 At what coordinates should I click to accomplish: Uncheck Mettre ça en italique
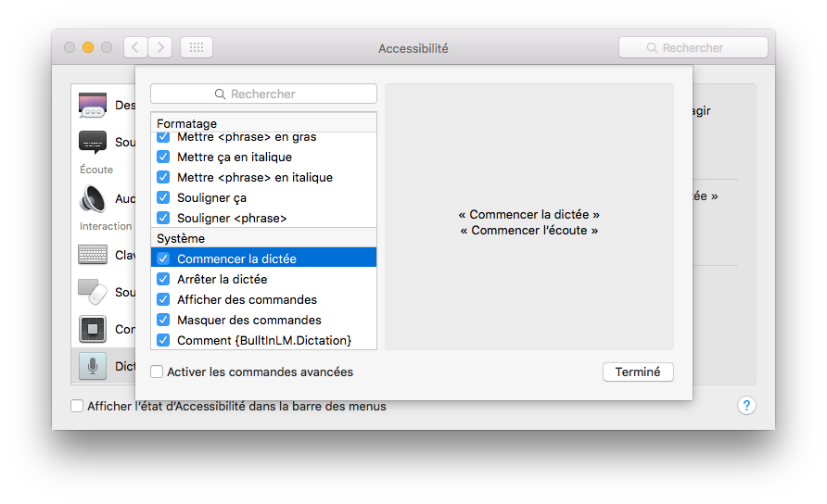pos(163,157)
